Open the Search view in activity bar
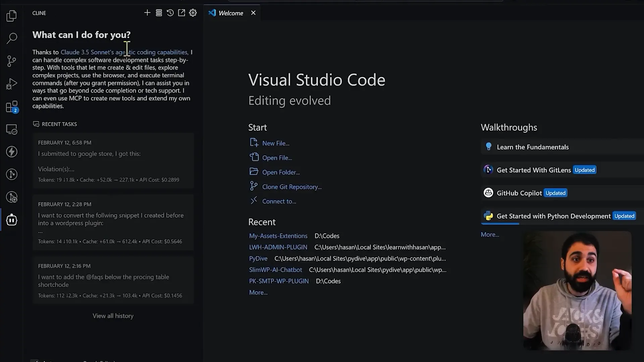The height and width of the screenshot is (362, 644). [x=11, y=38]
